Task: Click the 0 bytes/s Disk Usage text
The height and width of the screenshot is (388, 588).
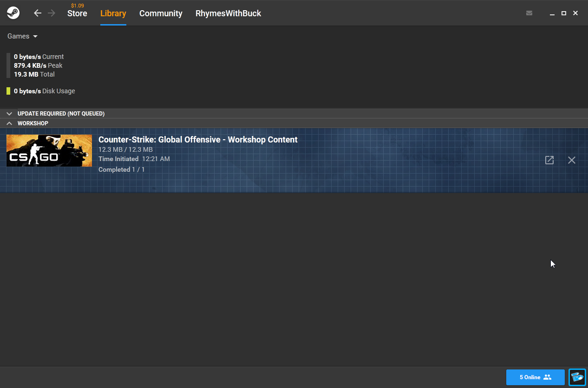Action: (45, 91)
